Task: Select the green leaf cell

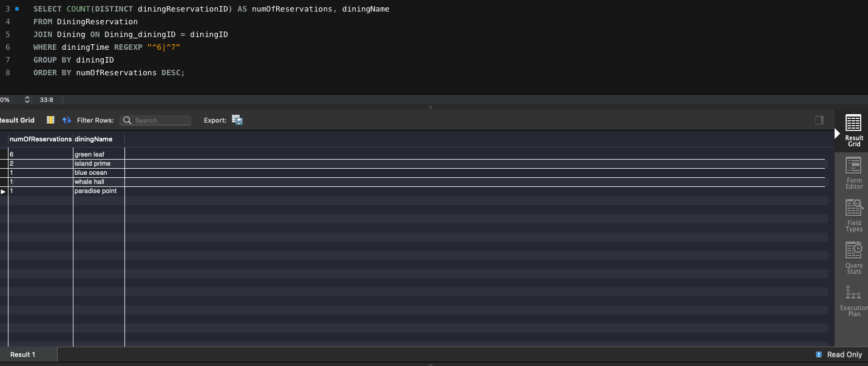Action: (99, 154)
